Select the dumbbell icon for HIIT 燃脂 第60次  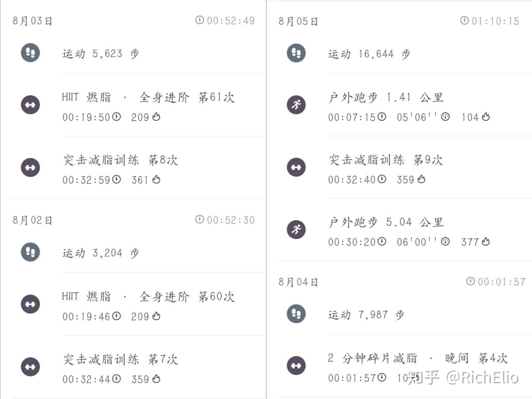point(30,304)
